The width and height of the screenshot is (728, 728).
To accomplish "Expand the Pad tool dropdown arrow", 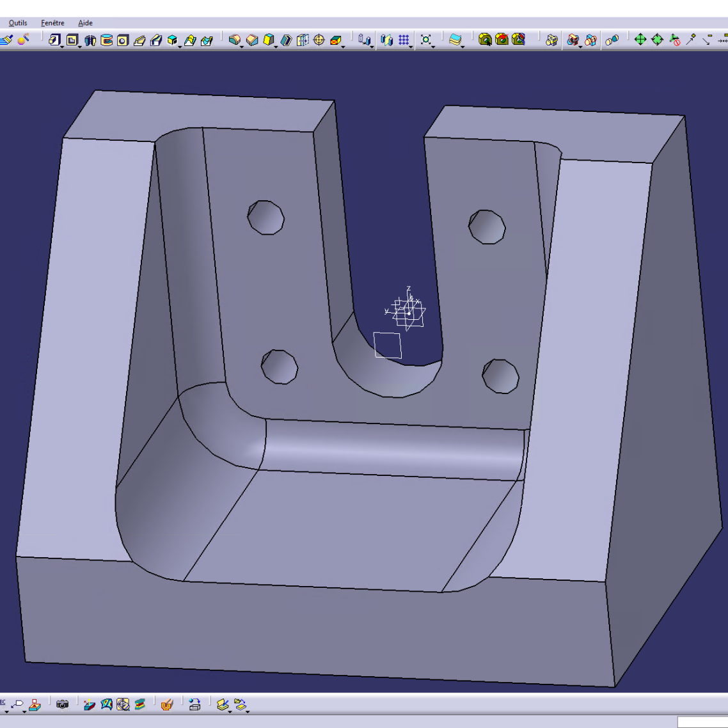I will coord(61,46).
